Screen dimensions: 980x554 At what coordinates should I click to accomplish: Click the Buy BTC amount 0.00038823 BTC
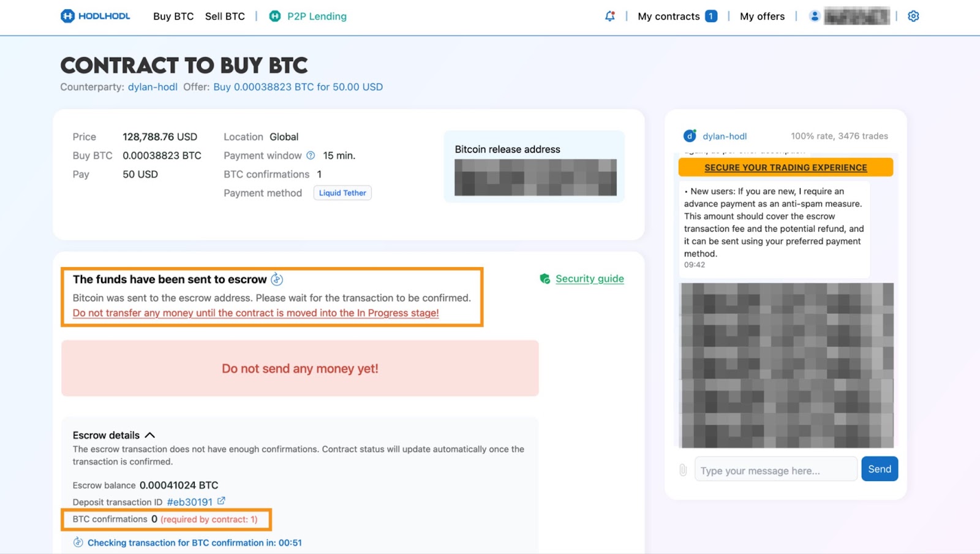[162, 156]
